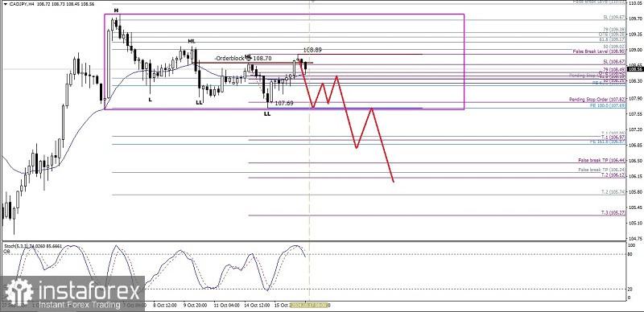Click the 'False break TP (106.24)' label
The height and width of the screenshot is (312, 644).
click(602, 170)
